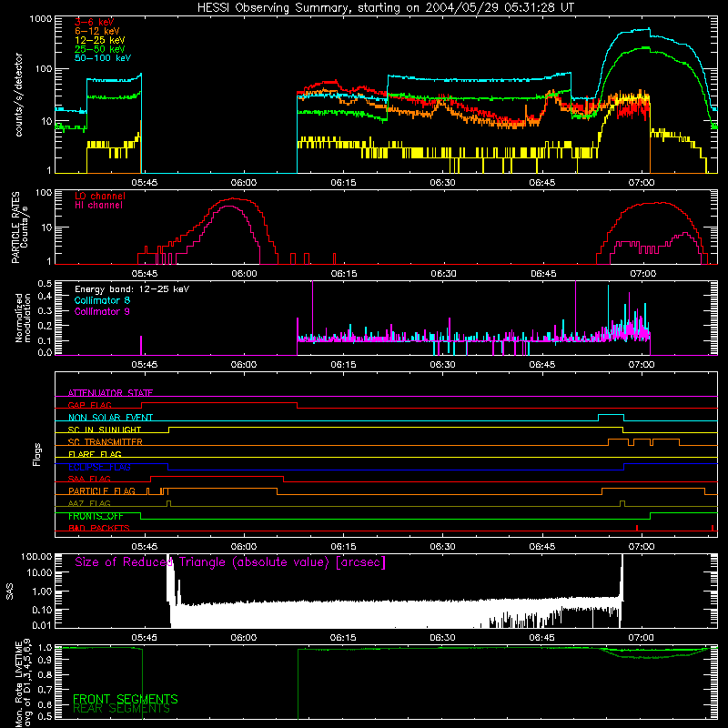728x728 pixels.
Task: Click the 06:15 tick in the count-rate panel
Action: [344, 183]
